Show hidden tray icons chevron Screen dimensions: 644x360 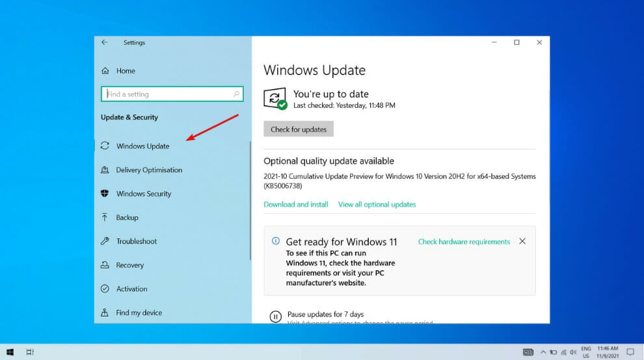[543, 352]
